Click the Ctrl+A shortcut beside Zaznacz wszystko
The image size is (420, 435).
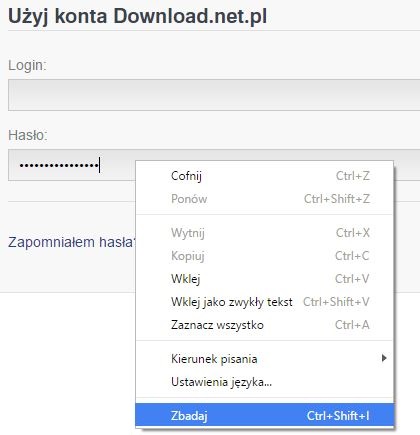(x=352, y=325)
